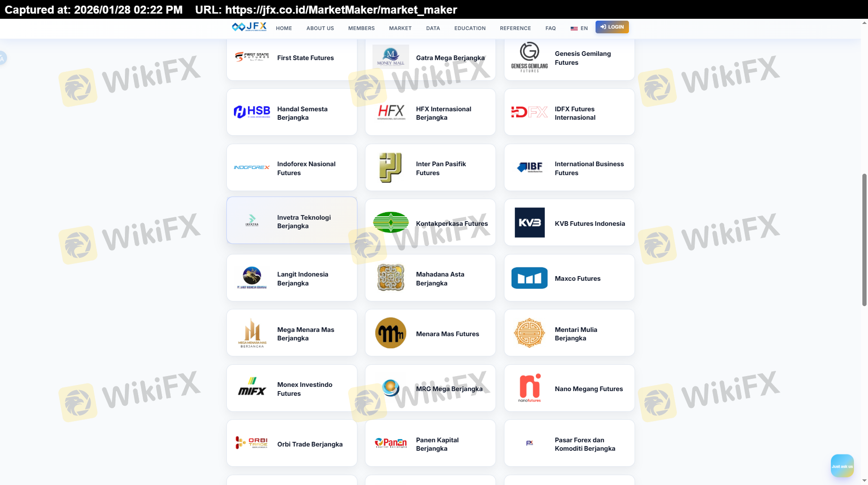Image resolution: width=868 pixels, height=485 pixels.
Task: Click the MIFX logo of Monex Investindo
Action: pyautogui.click(x=252, y=387)
